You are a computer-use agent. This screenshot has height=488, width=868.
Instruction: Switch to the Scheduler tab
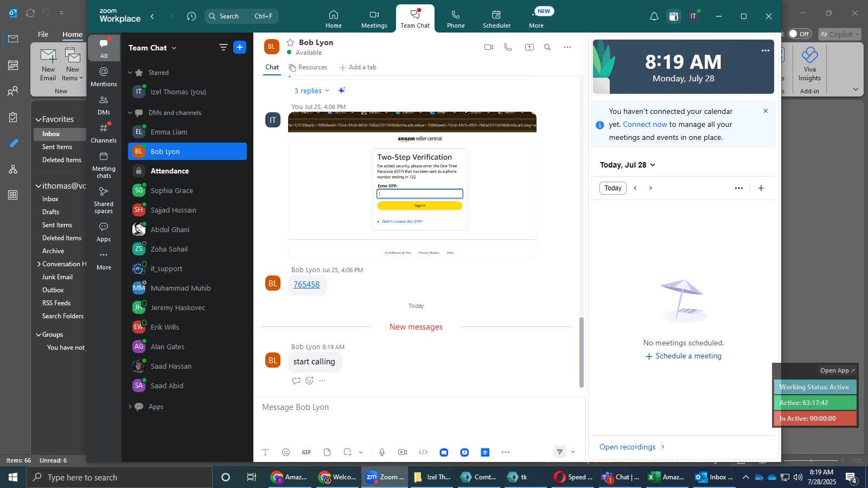click(496, 18)
